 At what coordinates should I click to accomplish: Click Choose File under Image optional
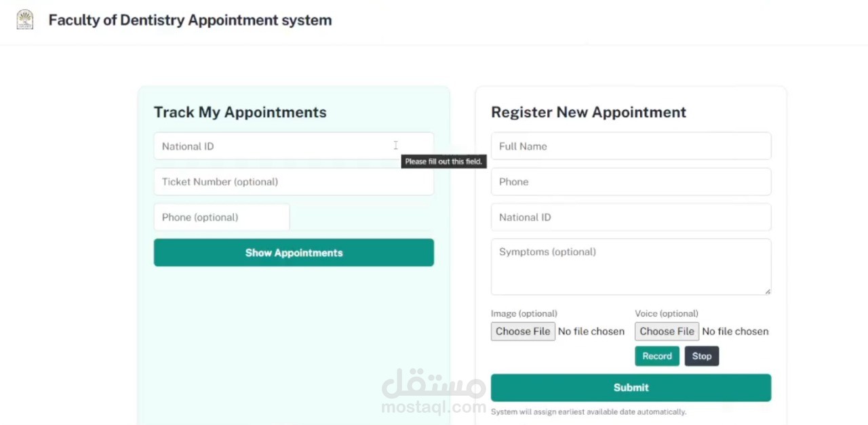(x=522, y=331)
